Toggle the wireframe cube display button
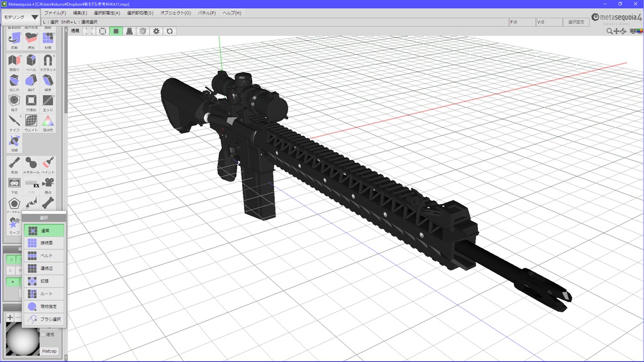The height and width of the screenshot is (362, 644). pyautogui.click(x=143, y=31)
